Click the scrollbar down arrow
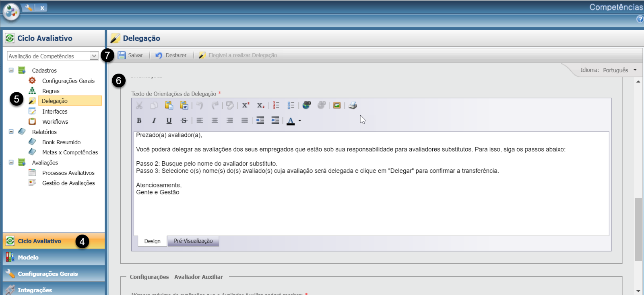Image resolution: width=644 pixels, height=295 pixels. coord(638,291)
